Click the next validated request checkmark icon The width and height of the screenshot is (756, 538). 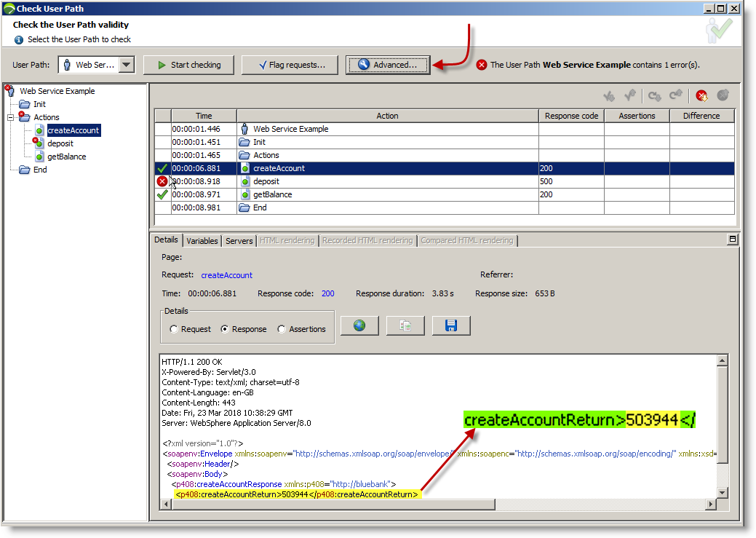609,95
